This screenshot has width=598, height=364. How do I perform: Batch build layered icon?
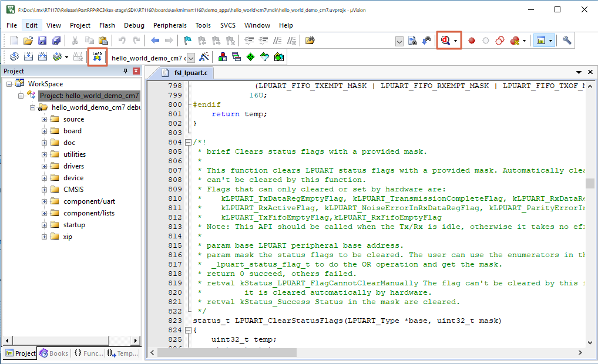tap(57, 57)
